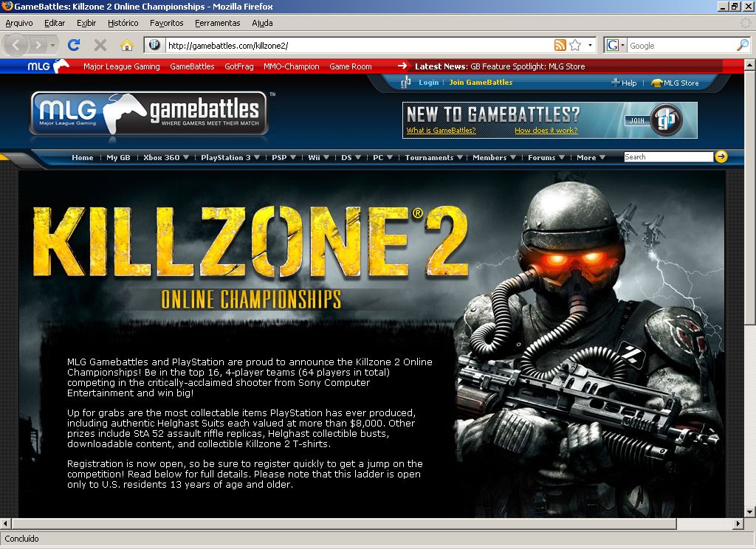Open the 'What is GameBattles?' link

441,131
